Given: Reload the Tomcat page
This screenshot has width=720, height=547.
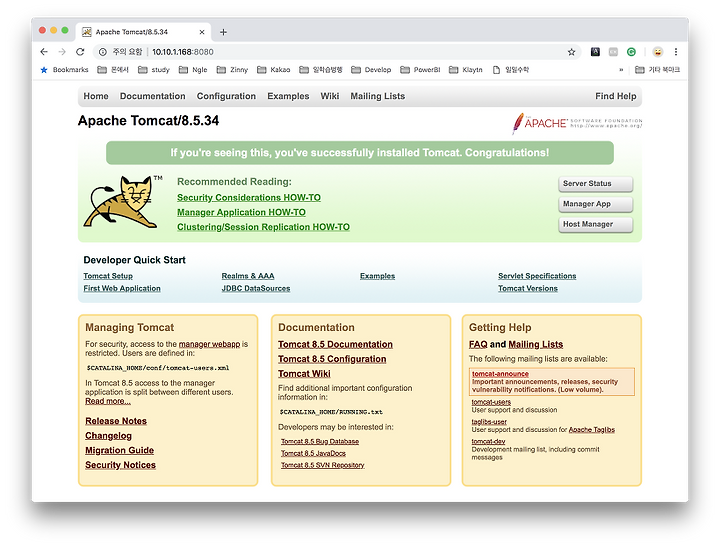Looking at the screenshot, I should coord(80,52).
